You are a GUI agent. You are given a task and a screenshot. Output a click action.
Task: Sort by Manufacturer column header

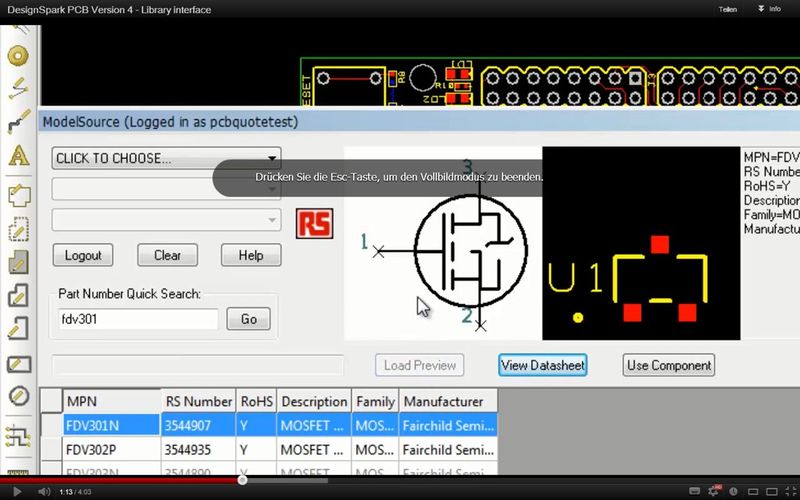[x=448, y=402]
